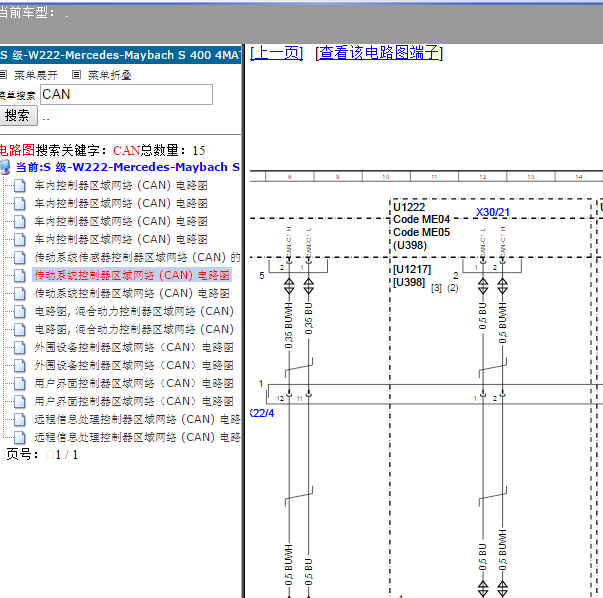Click the 菜单展开 expand-menu icon
The height and width of the screenshot is (598, 603).
point(3,75)
